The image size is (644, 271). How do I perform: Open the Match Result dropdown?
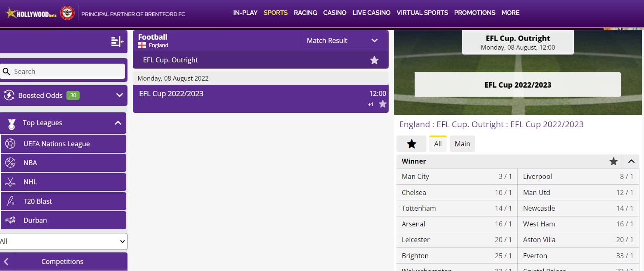[342, 40]
